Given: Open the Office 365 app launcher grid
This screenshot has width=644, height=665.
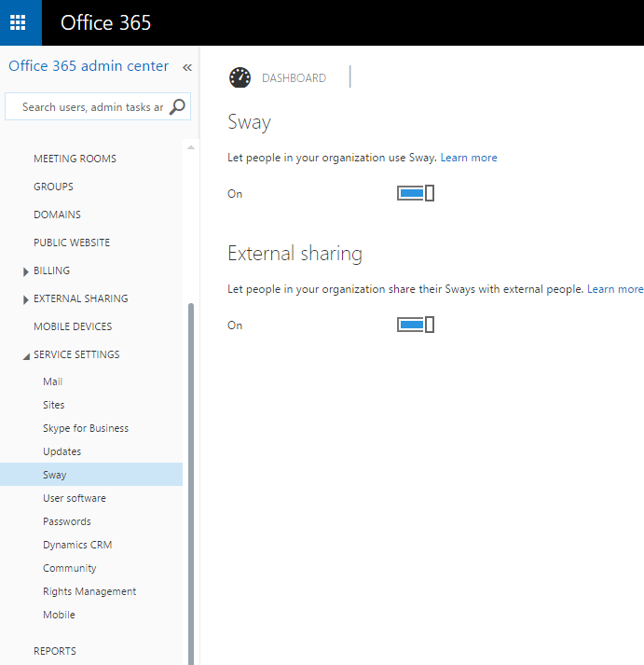Looking at the screenshot, I should point(18,22).
